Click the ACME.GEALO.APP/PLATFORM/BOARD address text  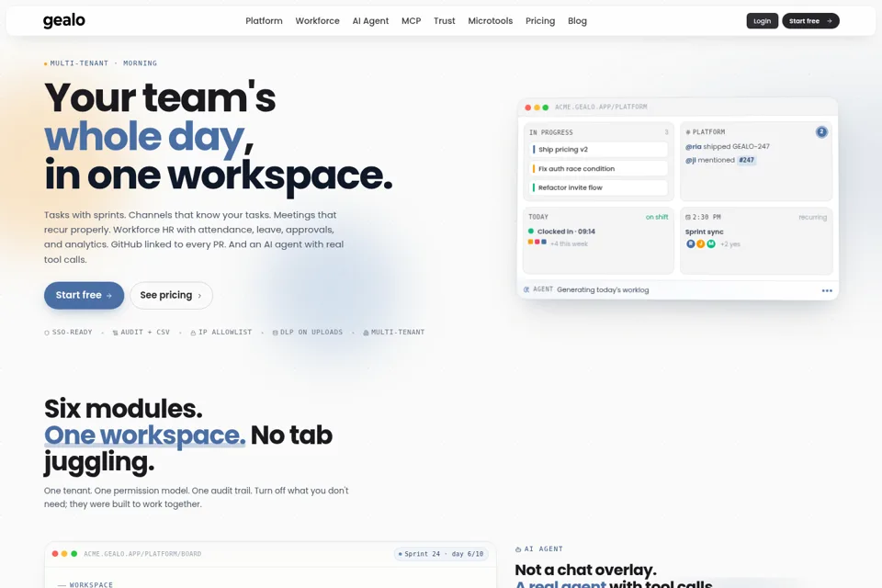142,554
